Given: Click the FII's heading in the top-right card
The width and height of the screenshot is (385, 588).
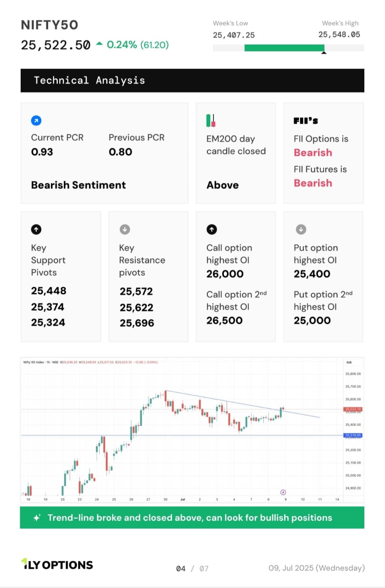Looking at the screenshot, I should (x=306, y=121).
